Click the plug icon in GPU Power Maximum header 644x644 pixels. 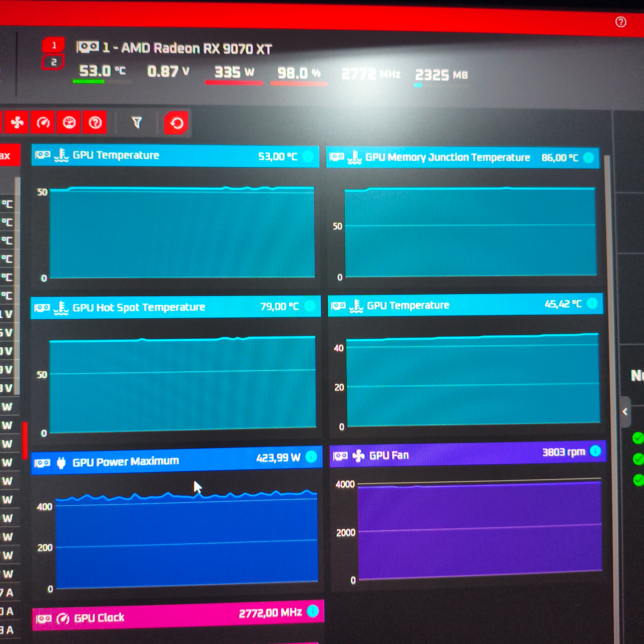(61, 463)
